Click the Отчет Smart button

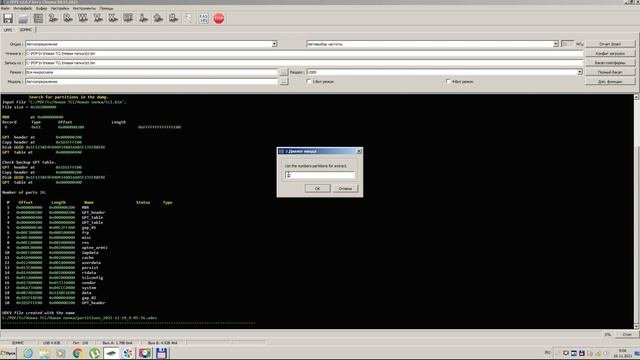point(610,44)
